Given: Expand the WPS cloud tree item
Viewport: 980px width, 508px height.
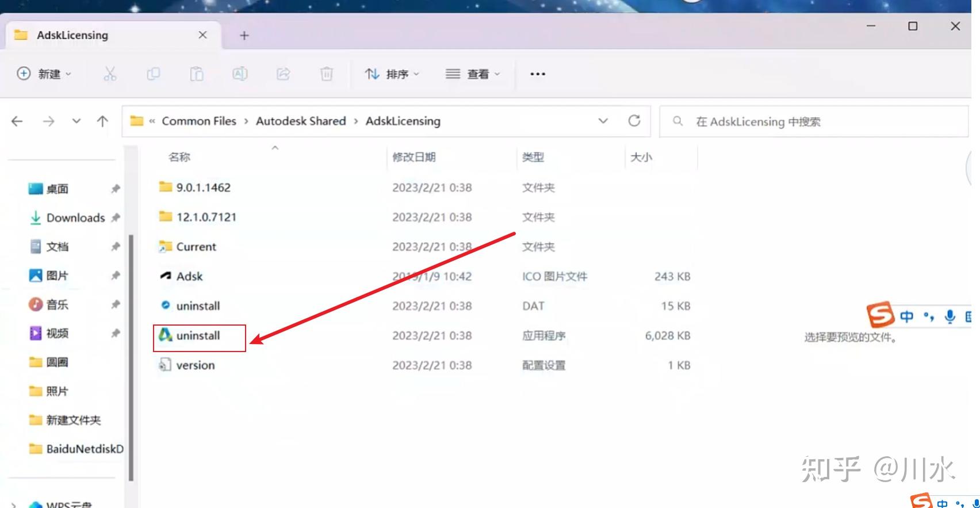Looking at the screenshot, I should click(14, 505).
